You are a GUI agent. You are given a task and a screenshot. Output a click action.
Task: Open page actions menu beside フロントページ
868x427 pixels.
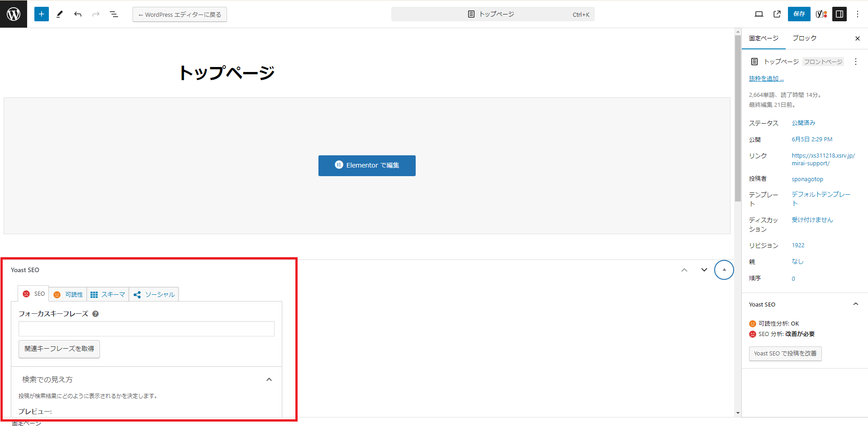pos(856,62)
